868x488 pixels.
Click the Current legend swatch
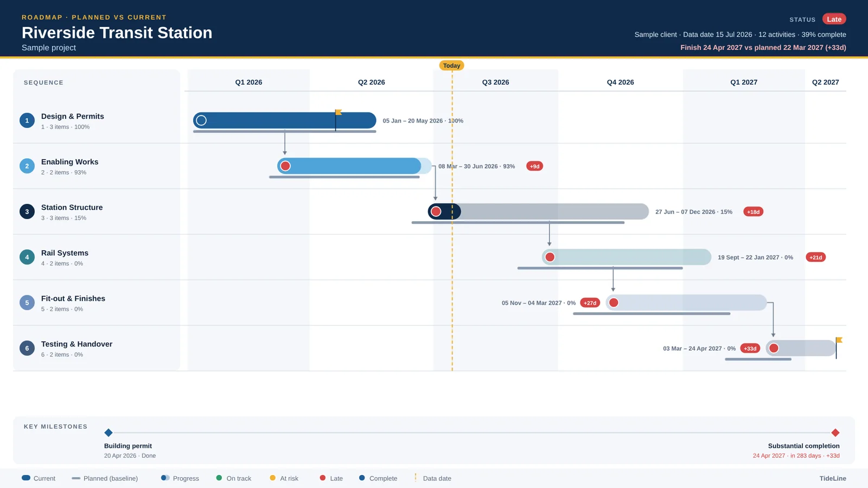(x=26, y=478)
